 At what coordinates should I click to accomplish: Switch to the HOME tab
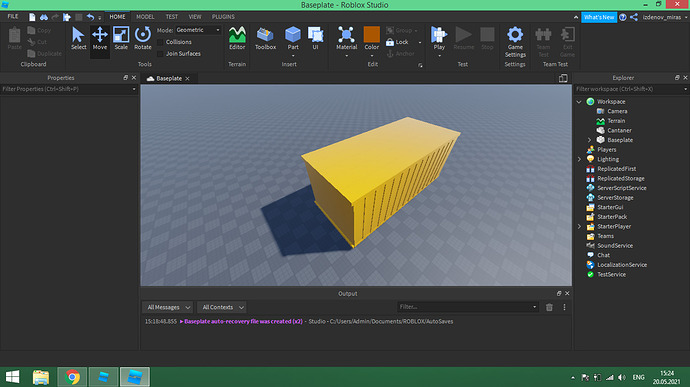tap(117, 17)
